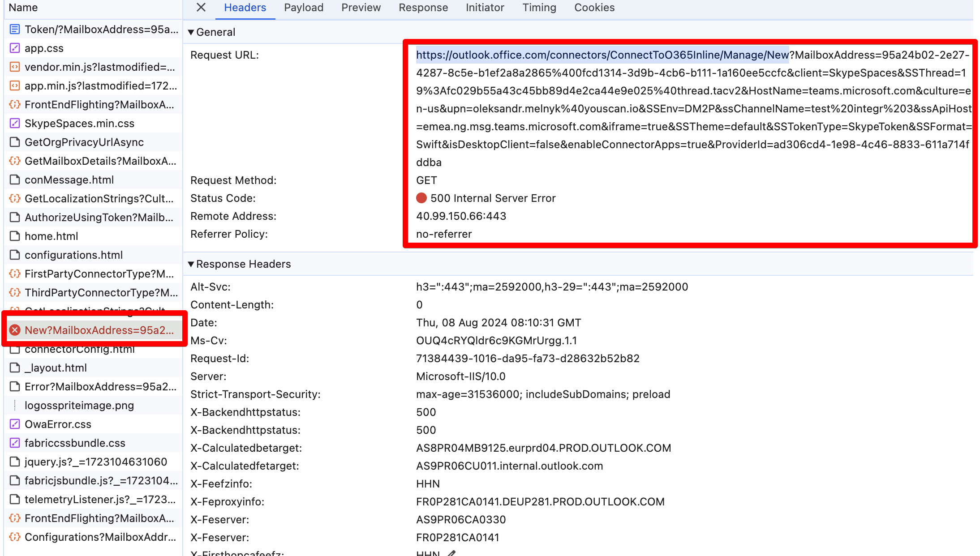Click the stylesheet icon beside SkypeSpaces.min.css
The width and height of the screenshot is (980, 556).
(15, 124)
